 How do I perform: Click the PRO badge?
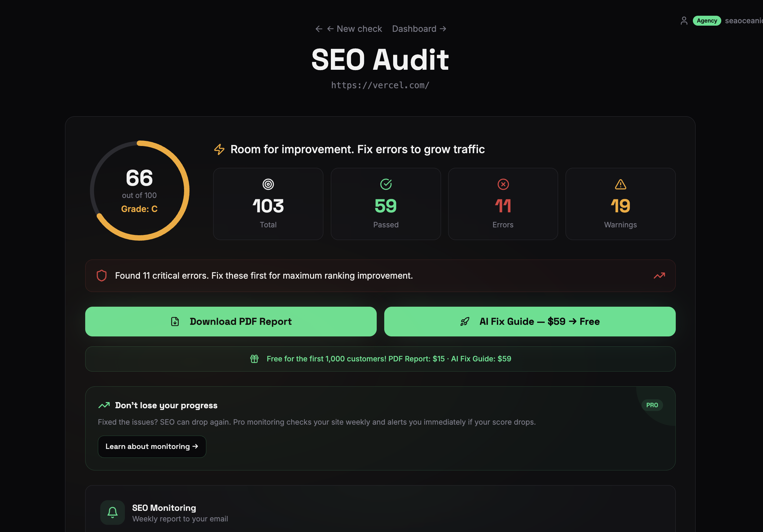point(652,405)
